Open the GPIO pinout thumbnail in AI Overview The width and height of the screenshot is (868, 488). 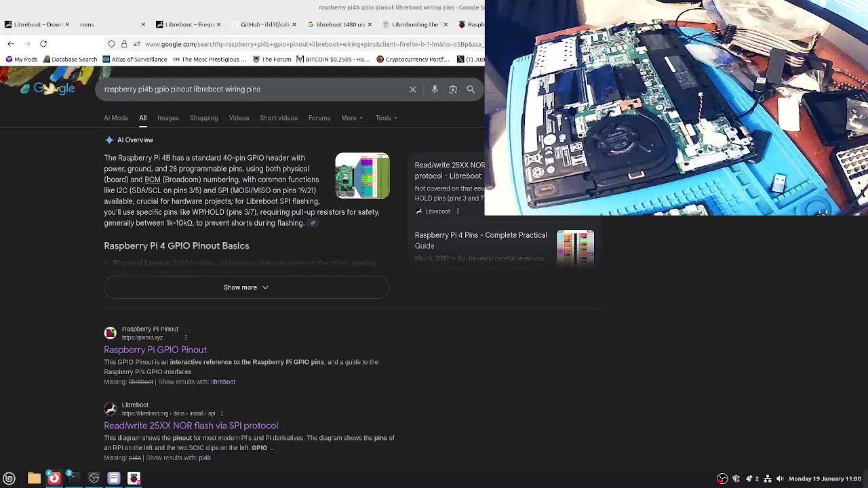pyautogui.click(x=362, y=176)
